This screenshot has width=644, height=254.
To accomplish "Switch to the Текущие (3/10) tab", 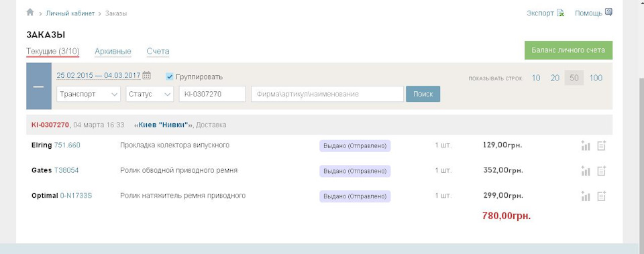I will (x=52, y=52).
